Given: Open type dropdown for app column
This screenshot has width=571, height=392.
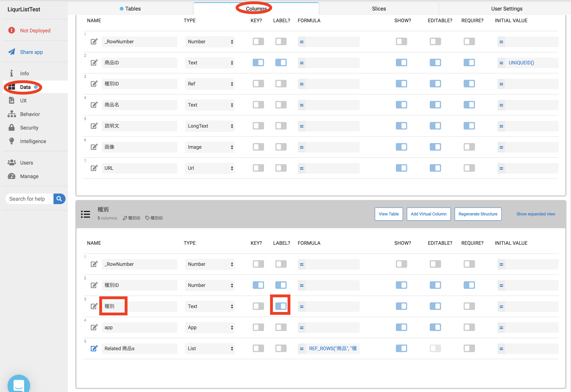Looking at the screenshot, I should point(210,327).
